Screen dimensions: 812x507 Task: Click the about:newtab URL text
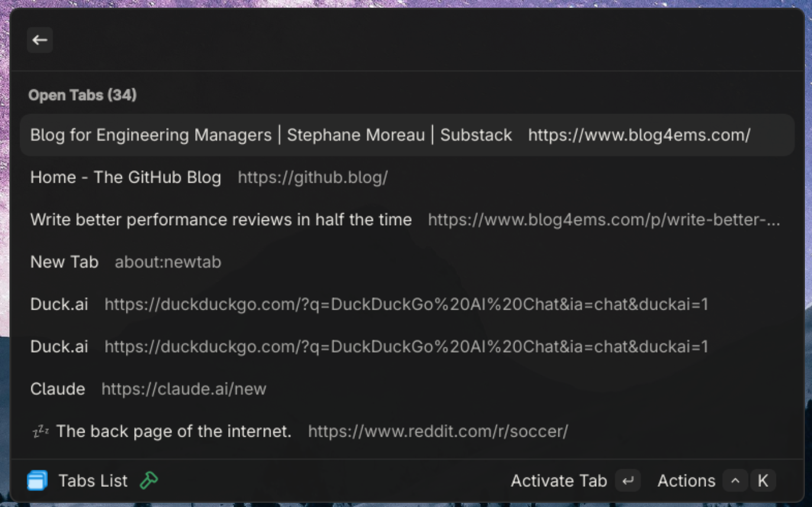168,262
